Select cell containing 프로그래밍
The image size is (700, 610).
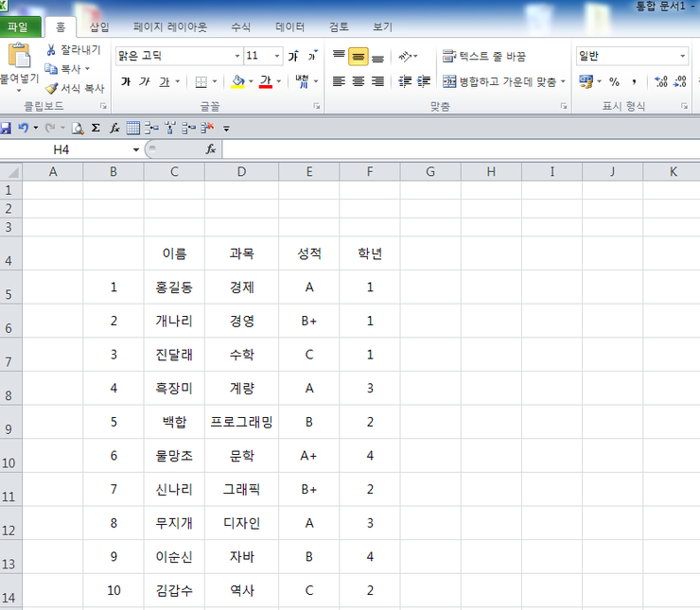(x=241, y=422)
